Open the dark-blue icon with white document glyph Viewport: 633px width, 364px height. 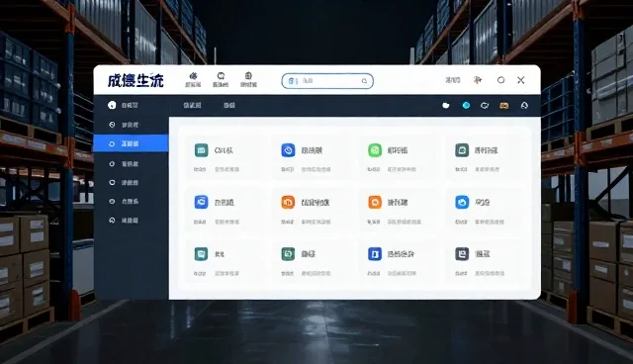click(x=375, y=254)
